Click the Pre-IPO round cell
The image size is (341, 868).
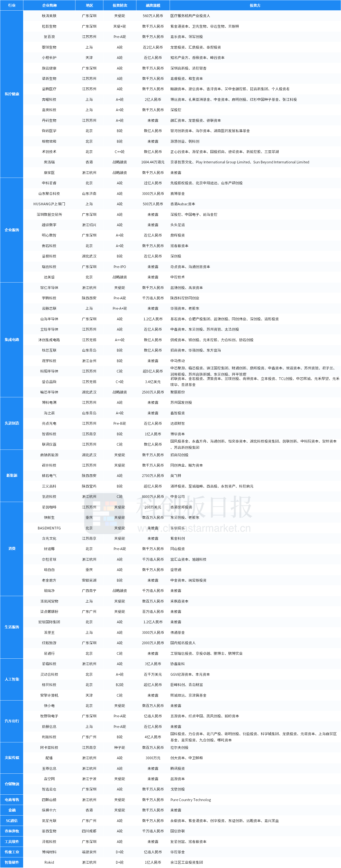coord(120,267)
